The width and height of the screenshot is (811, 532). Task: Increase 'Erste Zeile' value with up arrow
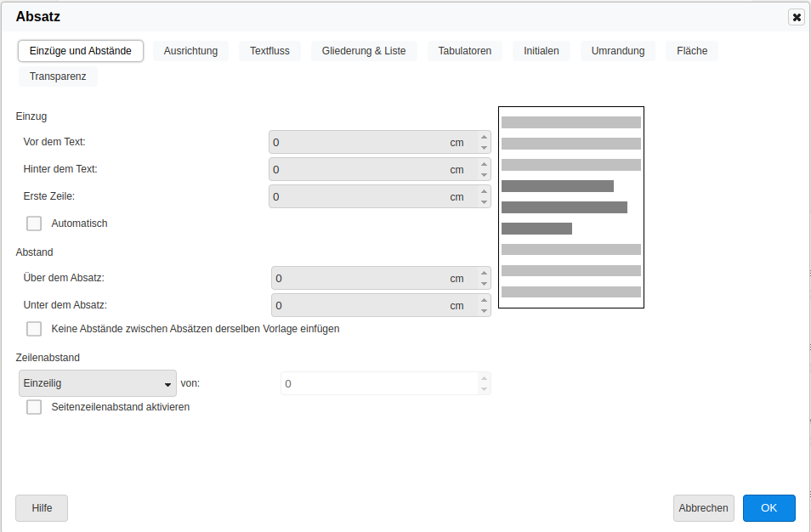(x=484, y=191)
